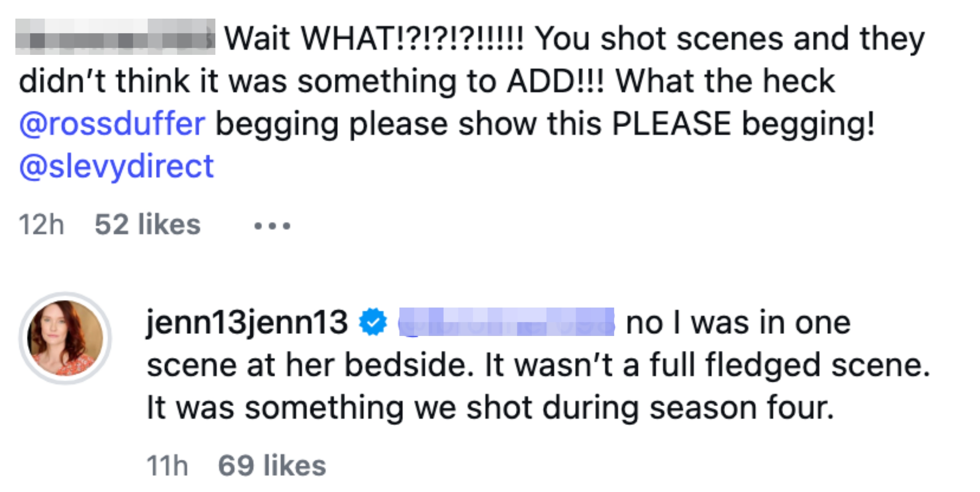Open the blurred username of the first commenter
The height and width of the screenshot is (492, 980).
point(115,37)
